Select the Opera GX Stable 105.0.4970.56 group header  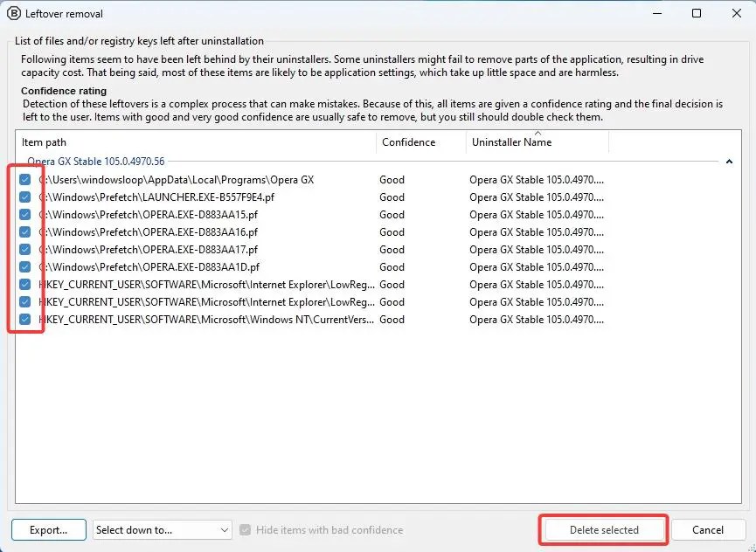[96, 162]
